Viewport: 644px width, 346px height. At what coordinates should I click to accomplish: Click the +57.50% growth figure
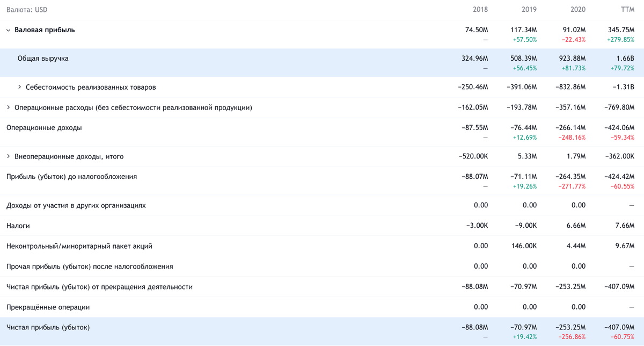[x=524, y=40]
